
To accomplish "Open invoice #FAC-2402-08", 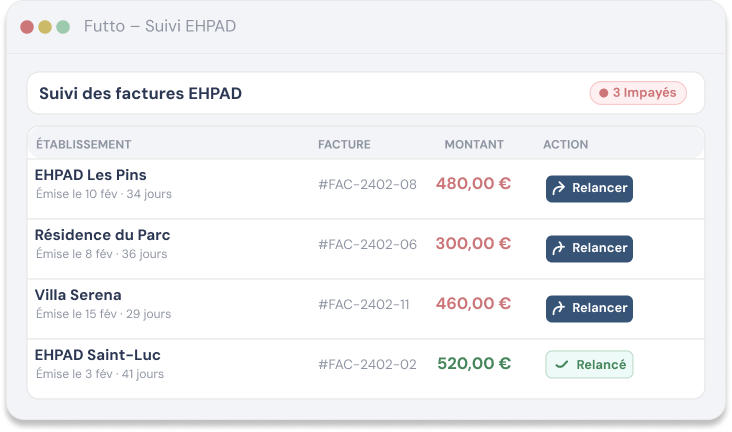I will click(367, 185).
